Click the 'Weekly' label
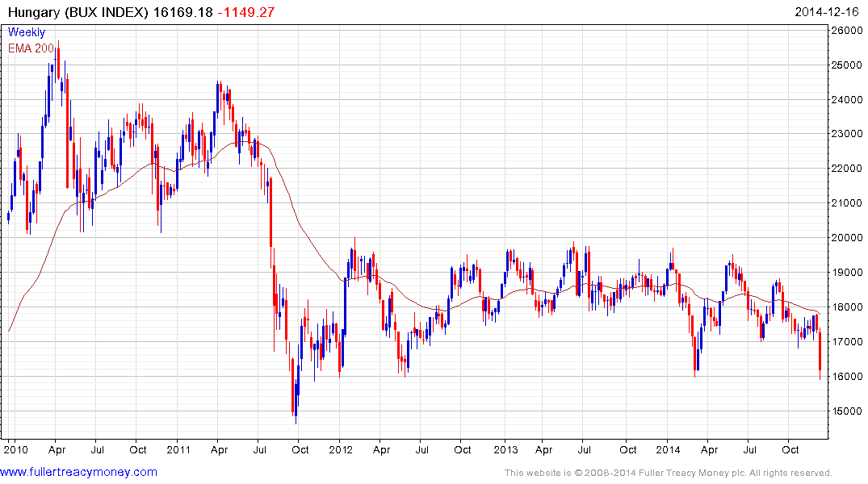 (27, 32)
